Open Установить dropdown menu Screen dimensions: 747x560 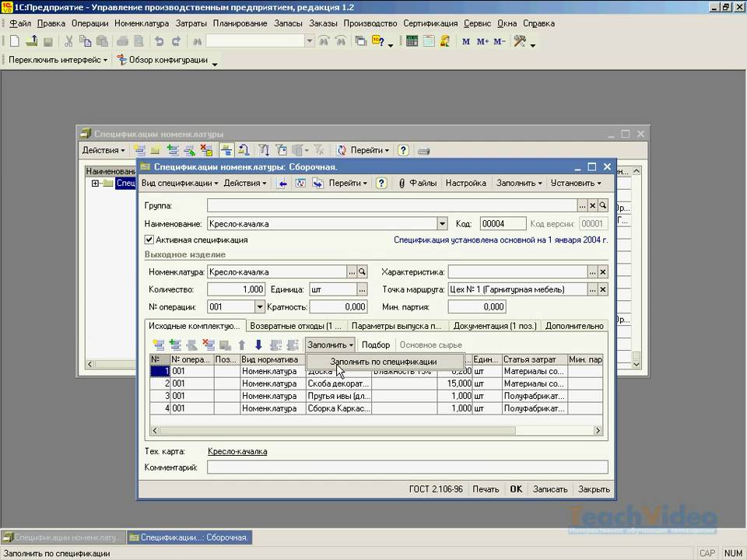point(576,183)
